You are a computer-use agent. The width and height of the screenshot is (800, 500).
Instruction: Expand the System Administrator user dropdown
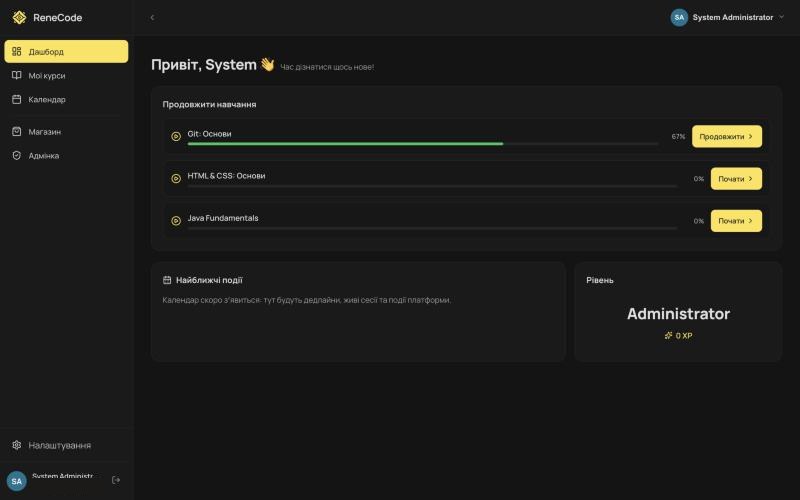click(x=782, y=17)
